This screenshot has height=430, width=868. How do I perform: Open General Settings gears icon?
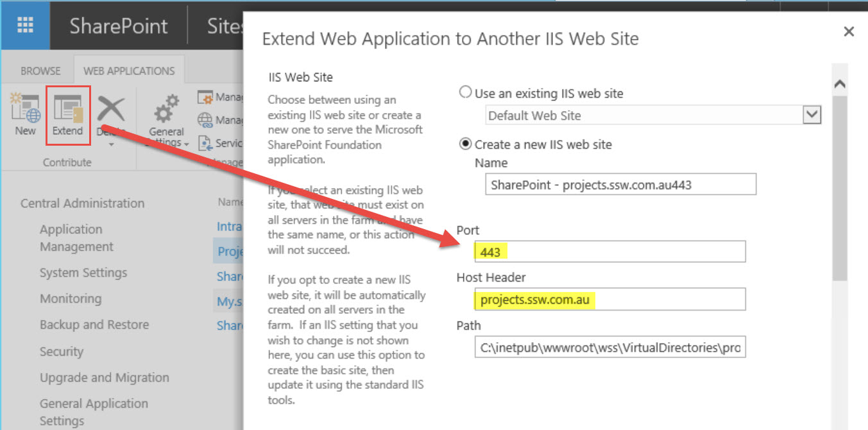click(166, 109)
